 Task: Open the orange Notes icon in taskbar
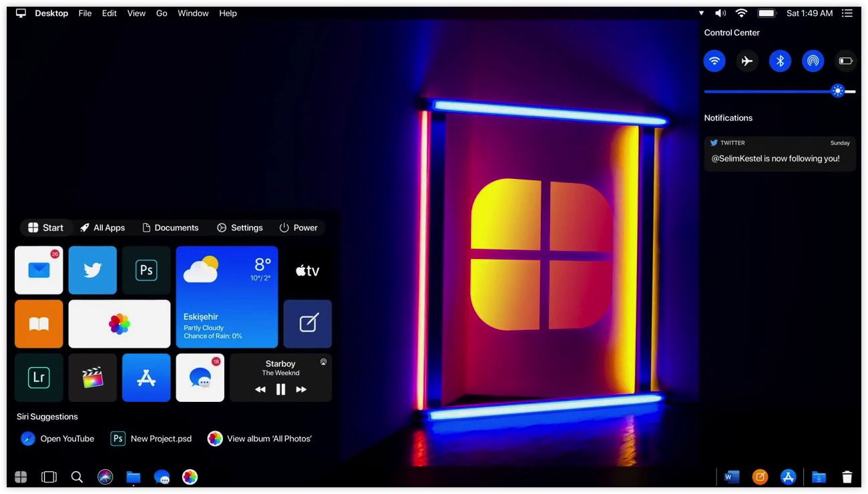(x=760, y=477)
